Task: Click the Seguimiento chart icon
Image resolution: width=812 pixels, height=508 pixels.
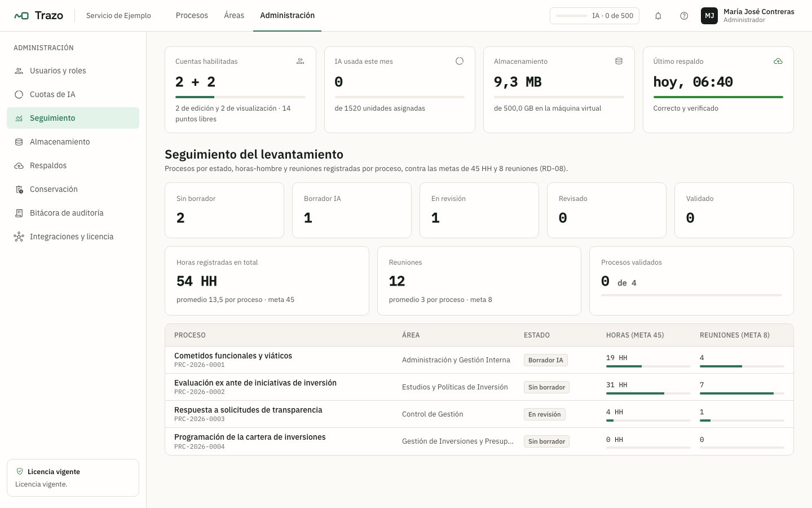Action: (19, 118)
